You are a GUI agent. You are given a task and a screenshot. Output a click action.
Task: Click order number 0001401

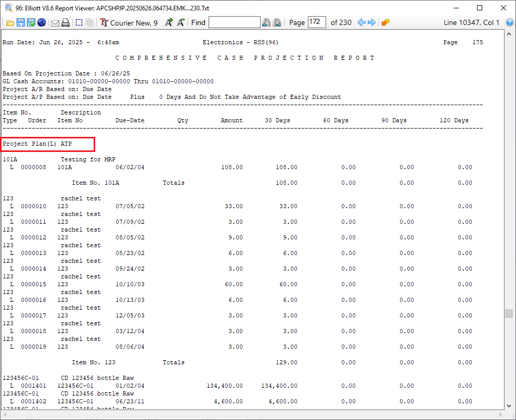[34, 386]
